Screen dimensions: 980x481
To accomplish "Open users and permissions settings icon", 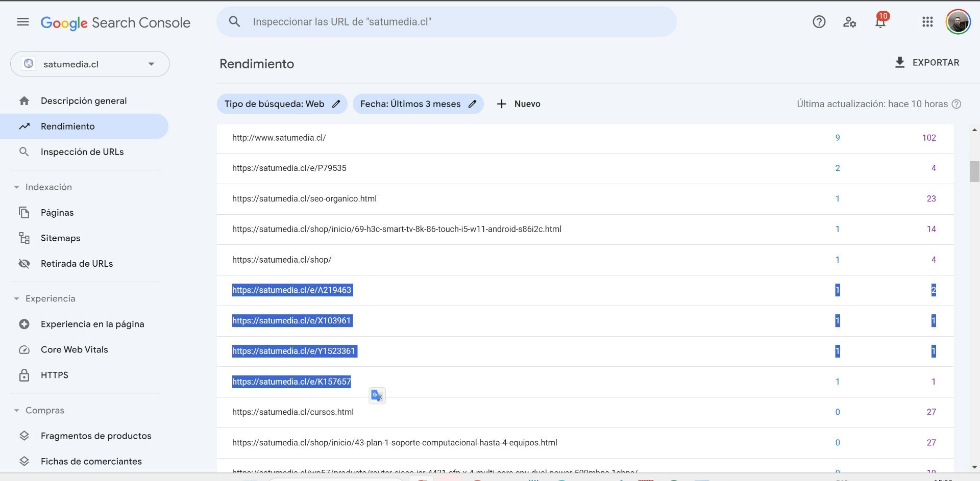I will click(849, 22).
